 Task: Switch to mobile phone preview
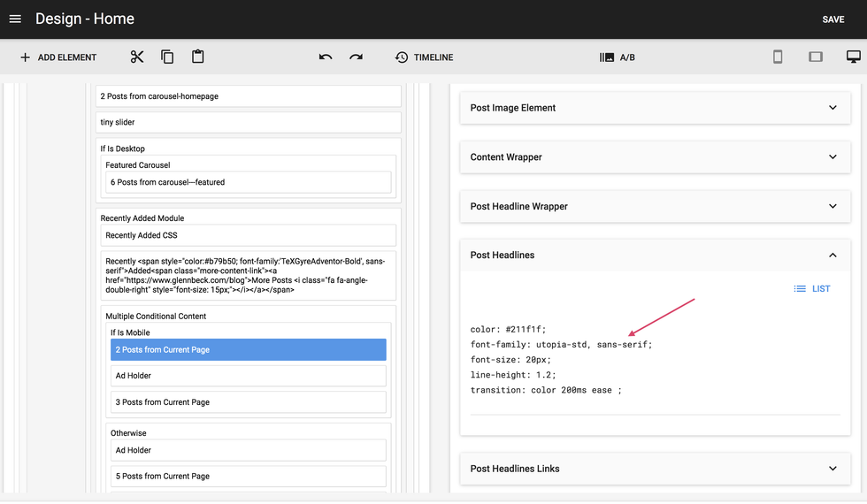tap(778, 57)
